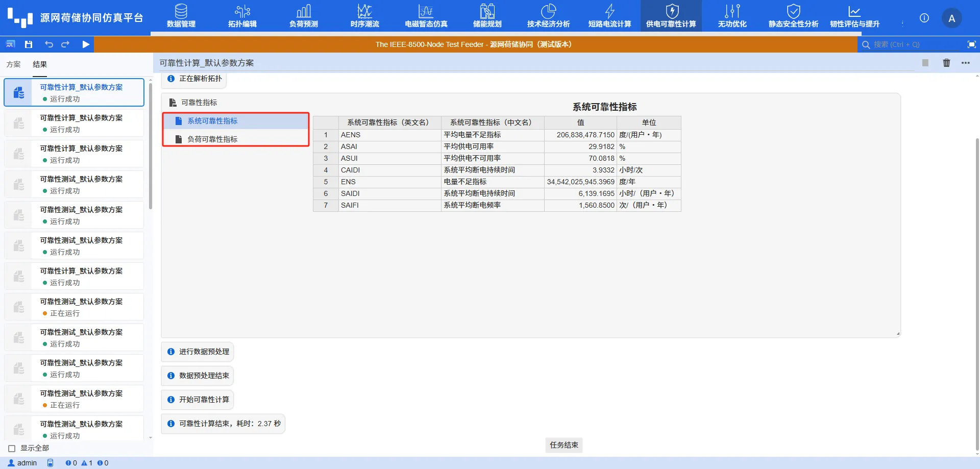Switch to the 方案 tab

pos(14,64)
